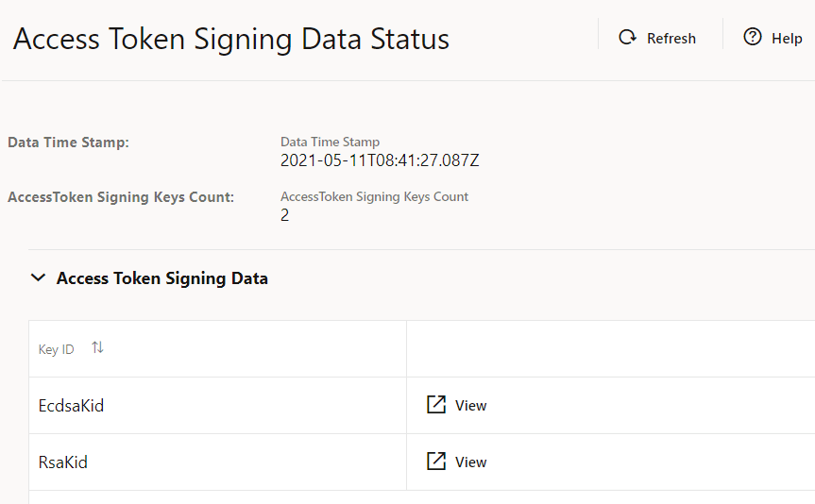Click the Key ID column header

click(57, 349)
